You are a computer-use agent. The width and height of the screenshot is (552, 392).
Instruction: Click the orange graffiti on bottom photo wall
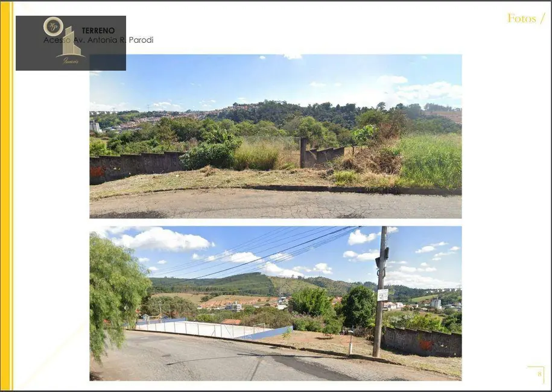click(426, 344)
